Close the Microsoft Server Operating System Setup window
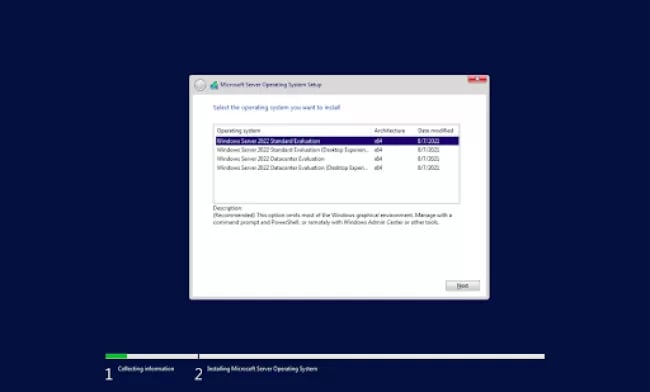650x392 pixels. coord(477,79)
